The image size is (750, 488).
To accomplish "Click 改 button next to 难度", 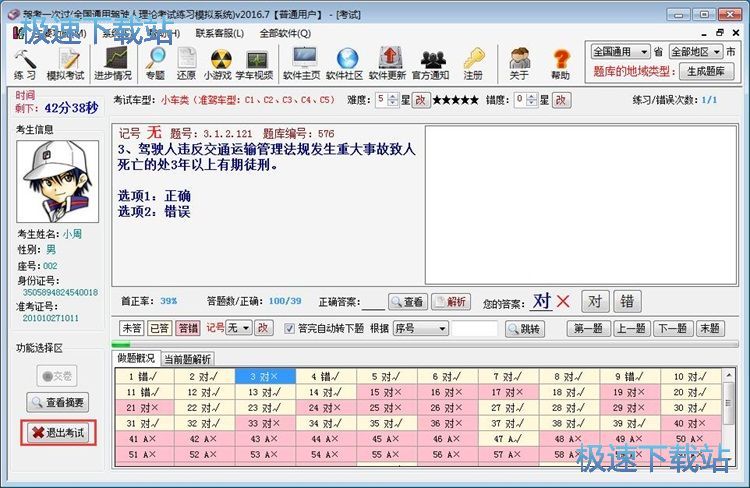I will point(420,100).
